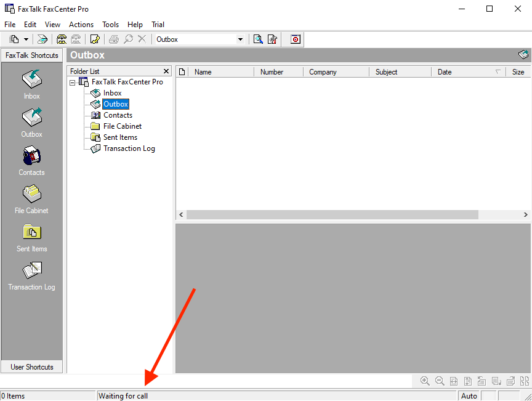Click the Zoom Out viewer icon
The image size is (532, 401).
(440, 381)
